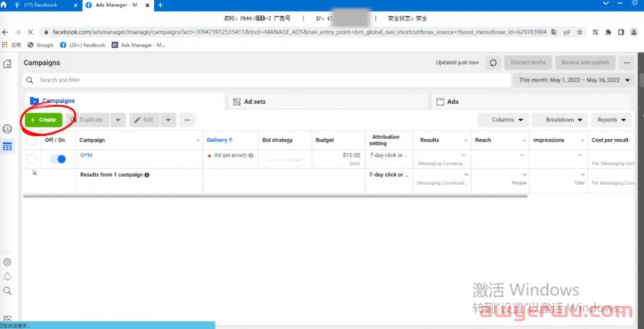Image resolution: width=644 pixels, height=329 pixels.
Task: Click the Edit button
Action: pyautogui.click(x=144, y=120)
